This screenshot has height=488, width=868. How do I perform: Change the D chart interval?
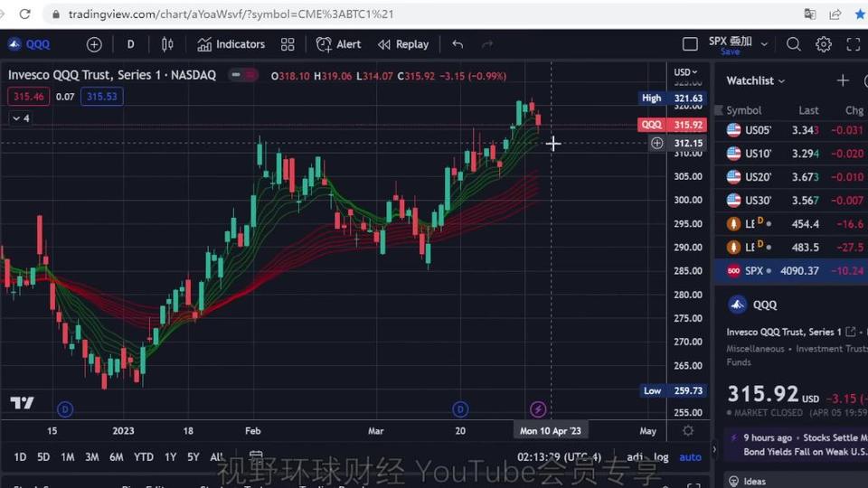tap(130, 44)
